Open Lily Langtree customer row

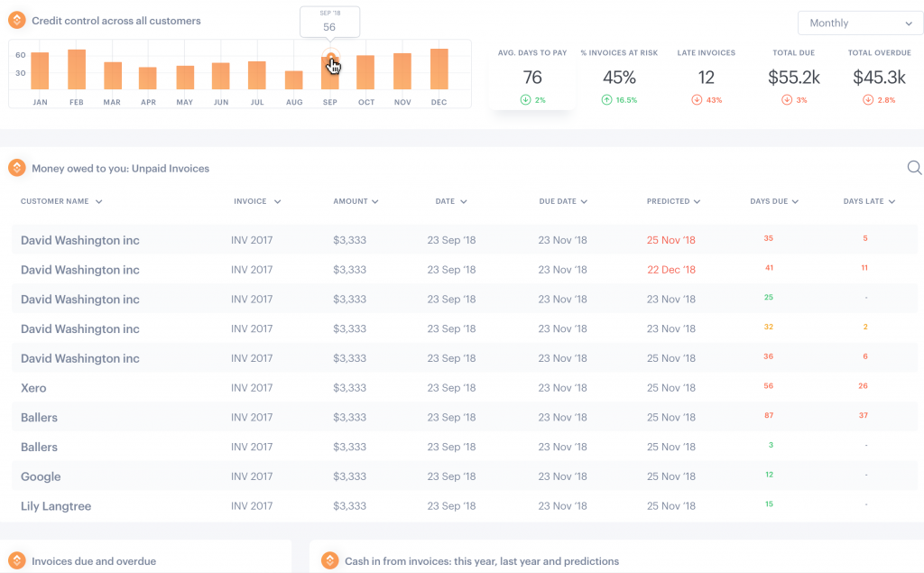(465, 506)
